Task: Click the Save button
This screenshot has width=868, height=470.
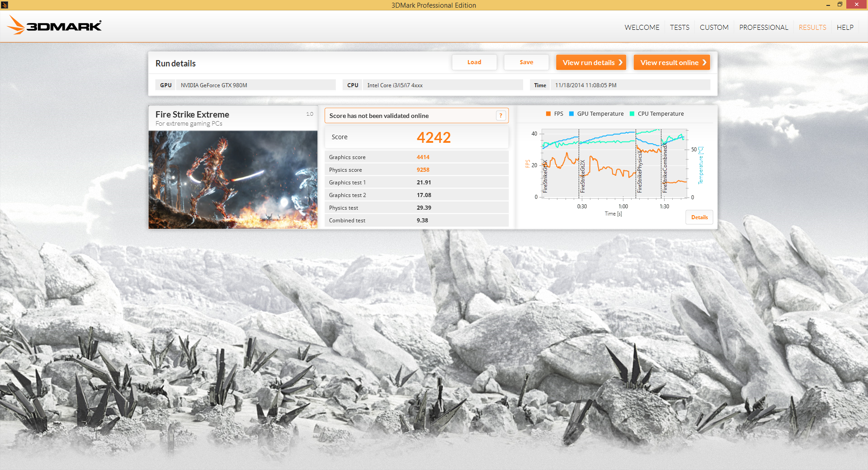Action: pos(526,62)
